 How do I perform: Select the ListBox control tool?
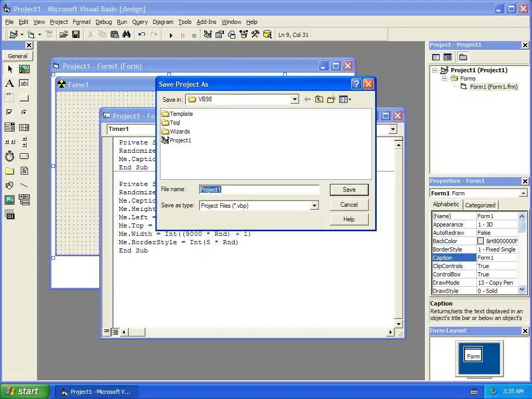(x=24, y=127)
